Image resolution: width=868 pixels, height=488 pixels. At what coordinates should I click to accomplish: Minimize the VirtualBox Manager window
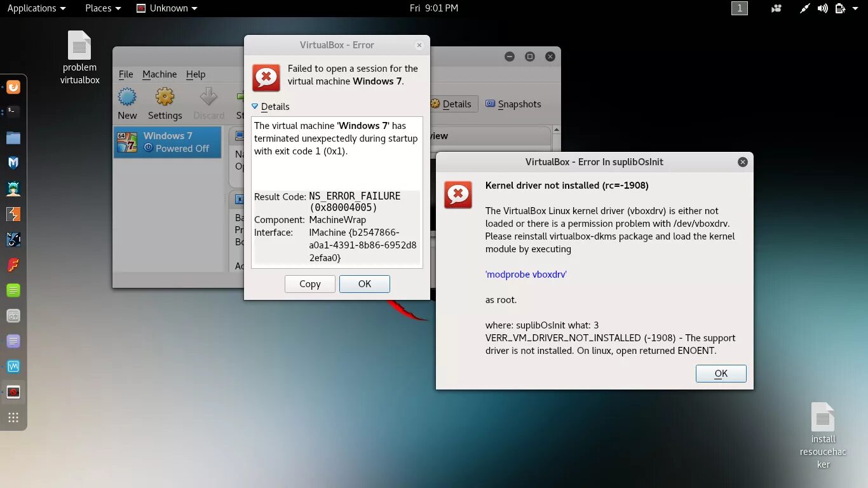tap(510, 57)
